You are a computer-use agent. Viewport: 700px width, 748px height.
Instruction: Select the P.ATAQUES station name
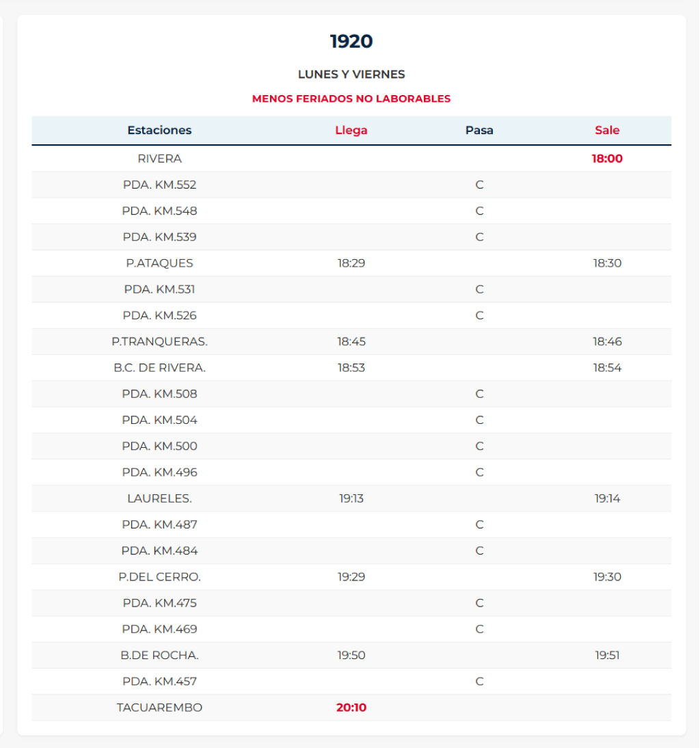[159, 263]
